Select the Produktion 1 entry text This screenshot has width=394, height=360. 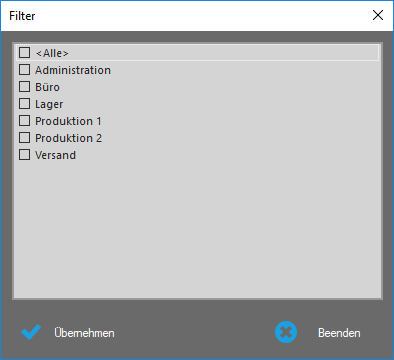[68, 121]
